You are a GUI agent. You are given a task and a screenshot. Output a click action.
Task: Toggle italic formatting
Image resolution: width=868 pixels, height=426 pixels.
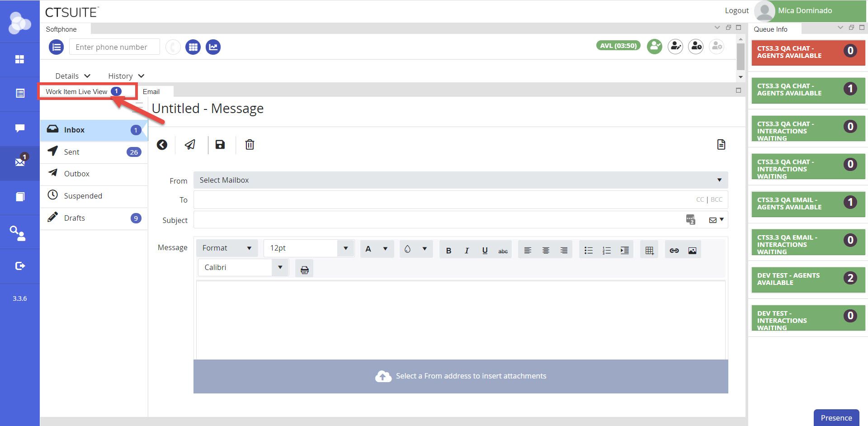click(467, 251)
